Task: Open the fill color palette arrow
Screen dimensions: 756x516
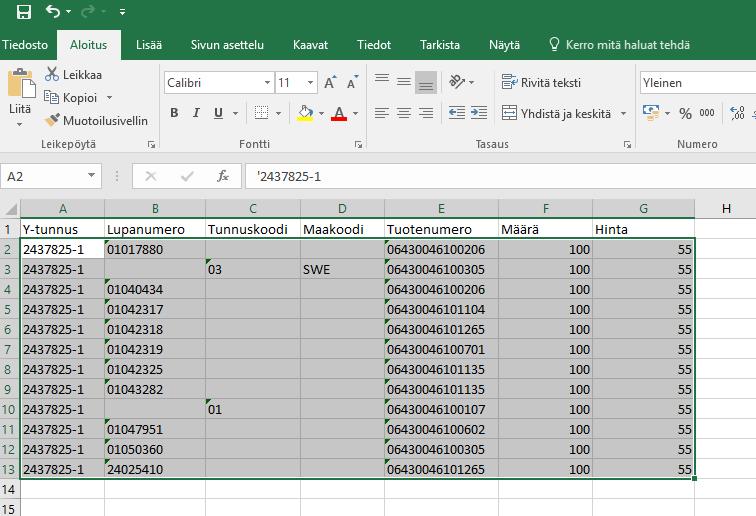Action: [321, 113]
